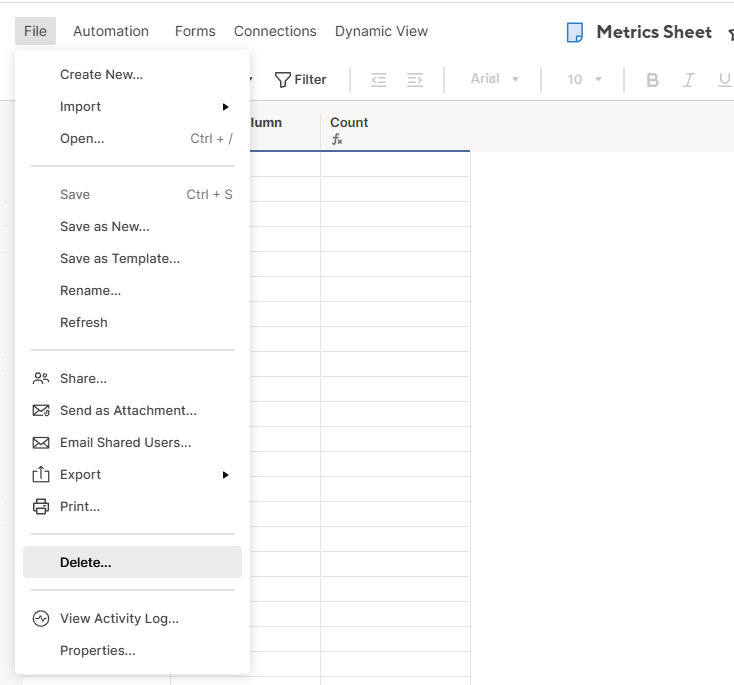Click the outdent icon in toolbar
The height and width of the screenshot is (685, 734).
tap(379, 79)
